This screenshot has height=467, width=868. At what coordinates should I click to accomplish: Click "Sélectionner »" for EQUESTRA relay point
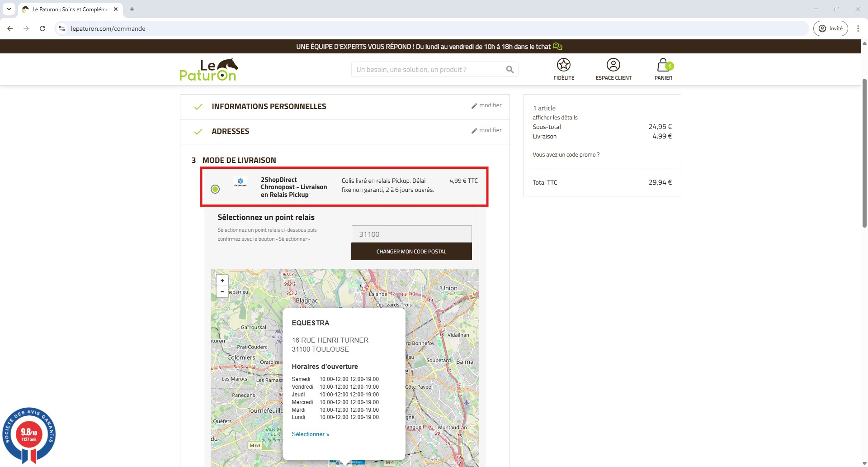pyautogui.click(x=310, y=434)
